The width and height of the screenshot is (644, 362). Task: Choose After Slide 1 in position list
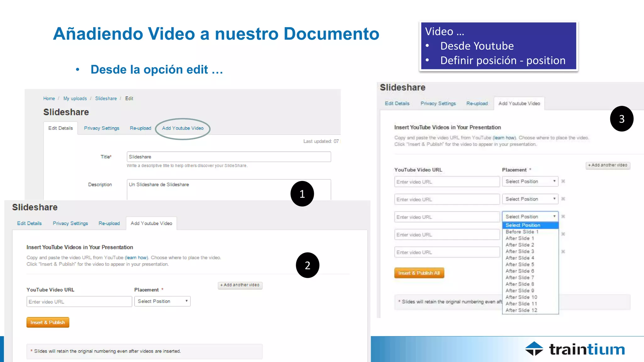point(530,239)
